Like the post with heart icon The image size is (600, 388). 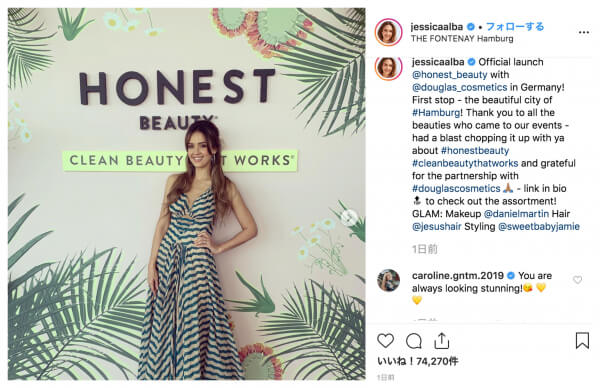[385, 340]
